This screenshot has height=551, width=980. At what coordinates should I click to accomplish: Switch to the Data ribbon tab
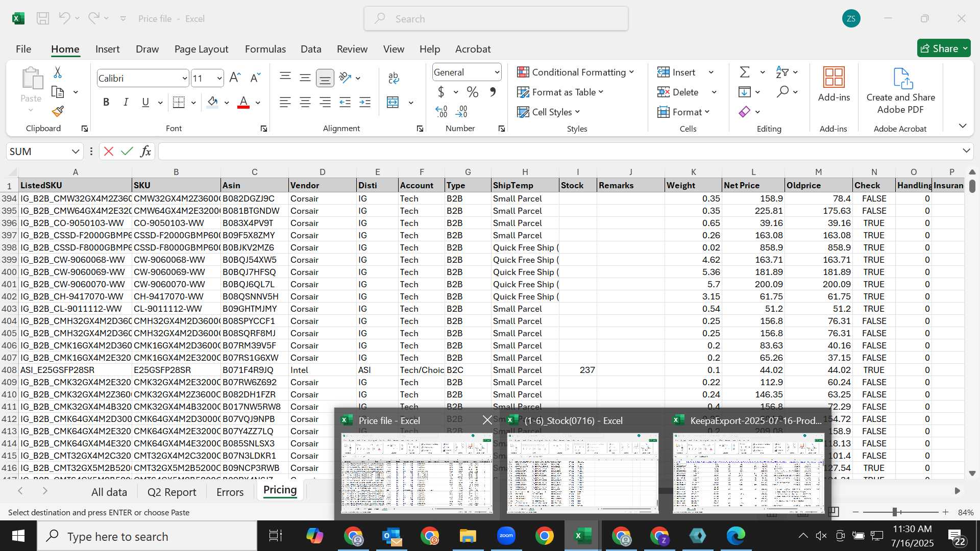(311, 49)
